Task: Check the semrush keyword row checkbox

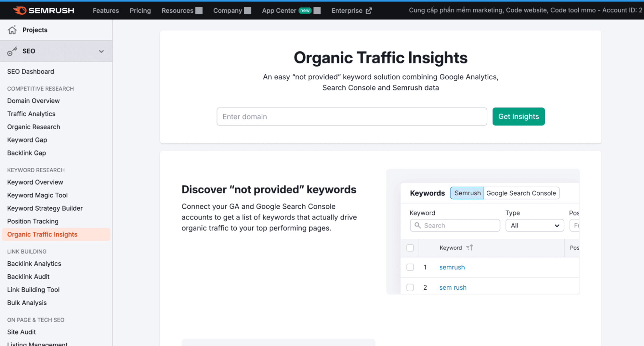Action: coord(410,267)
